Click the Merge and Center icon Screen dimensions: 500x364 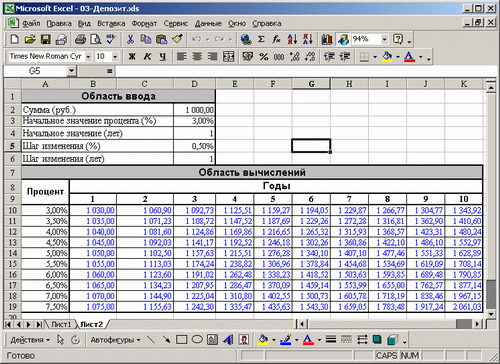coord(229,56)
